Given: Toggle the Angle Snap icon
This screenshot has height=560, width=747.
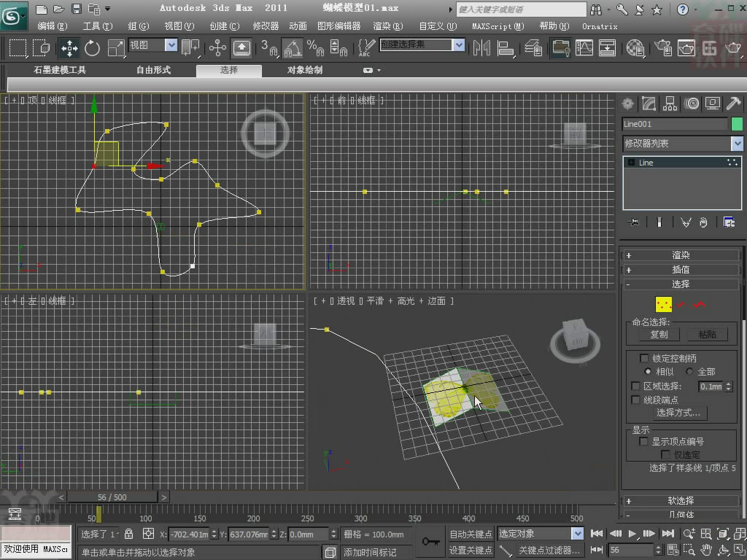Looking at the screenshot, I should coord(293,47).
